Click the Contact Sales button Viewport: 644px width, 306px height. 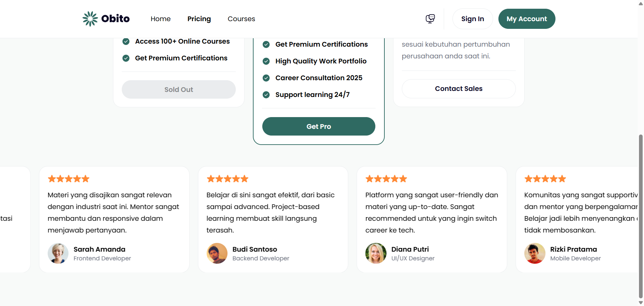tap(459, 89)
